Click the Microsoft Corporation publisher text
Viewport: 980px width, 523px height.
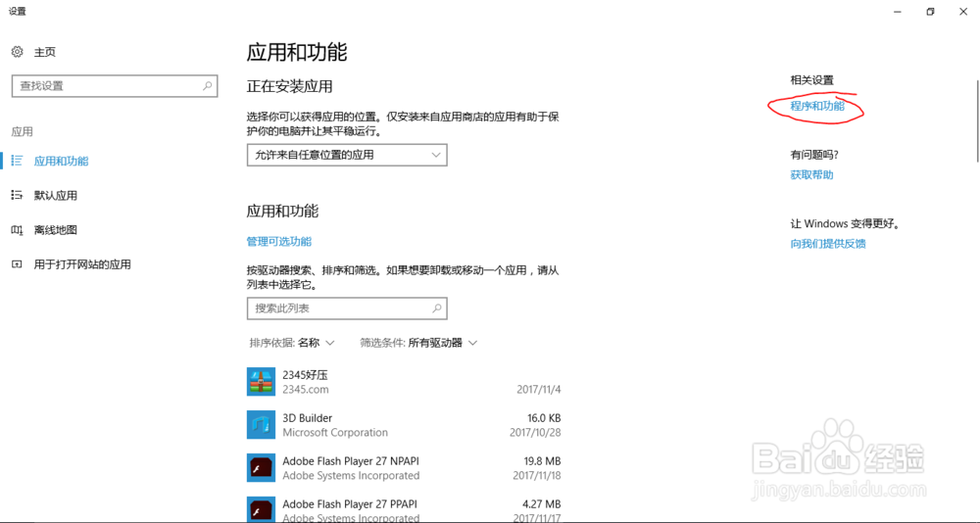tap(335, 432)
